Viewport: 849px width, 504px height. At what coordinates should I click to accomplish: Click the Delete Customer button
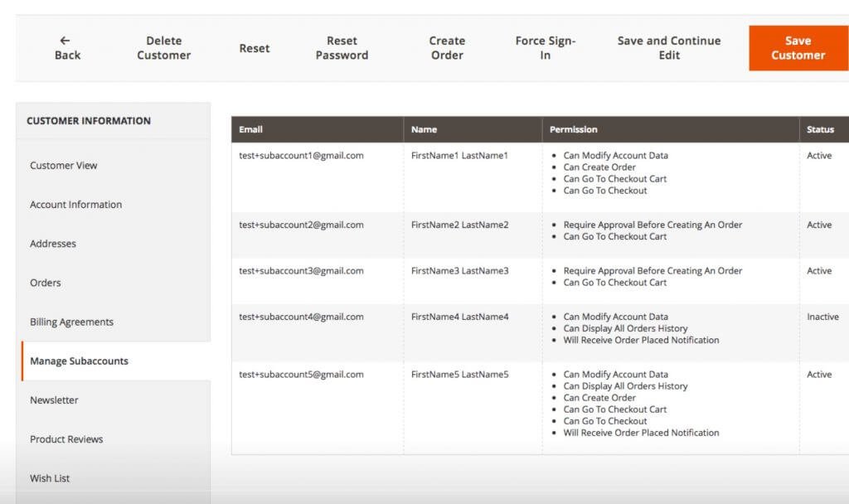pyautogui.click(x=163, y=48)
